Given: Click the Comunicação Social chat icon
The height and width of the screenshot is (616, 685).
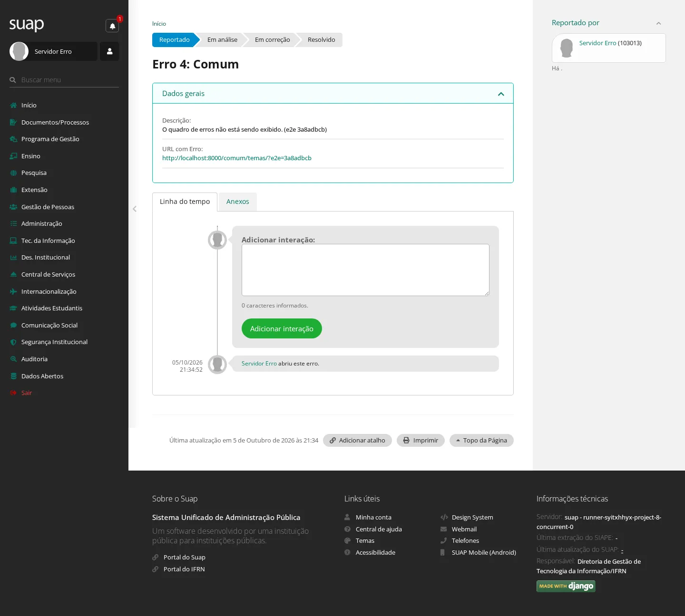Looking at the screenshot, I should tap(13, 326).
